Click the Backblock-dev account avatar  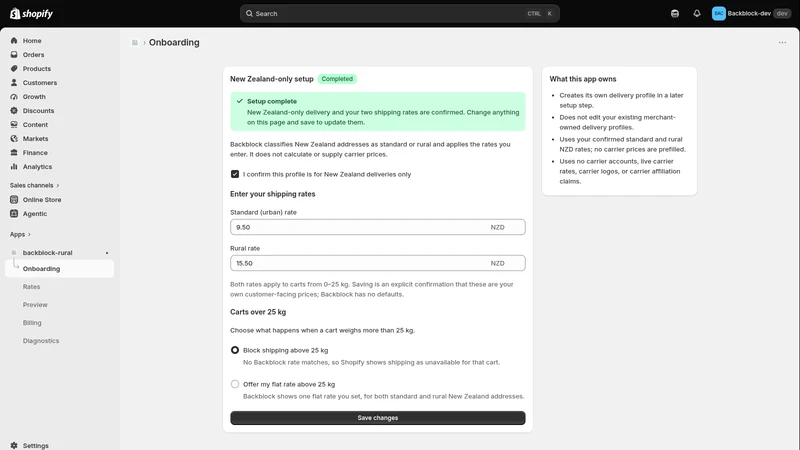[x=718, y=14]
